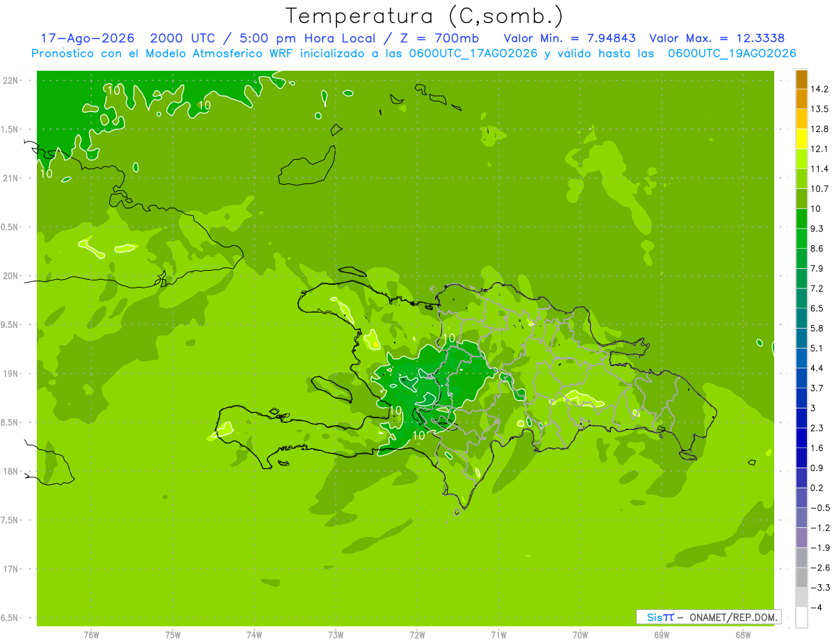The height and width of the screenshot is (644, 834).
Task: Click the '2000 UTC' time label
Action: [181, 38]
